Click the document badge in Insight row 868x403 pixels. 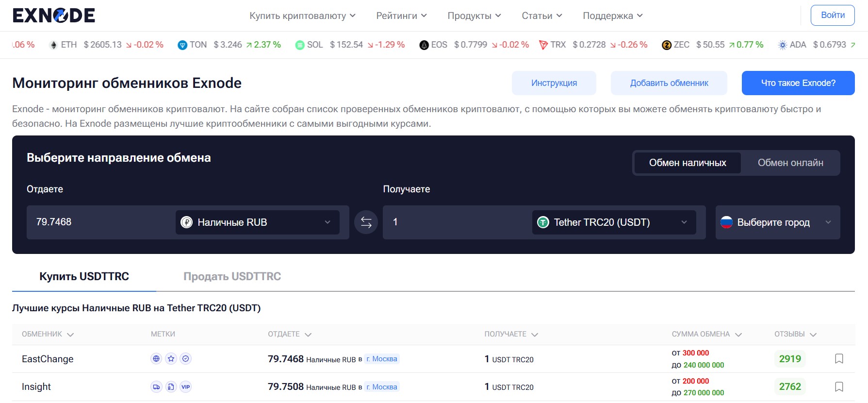pyautogui.click(x=171, y=387)
